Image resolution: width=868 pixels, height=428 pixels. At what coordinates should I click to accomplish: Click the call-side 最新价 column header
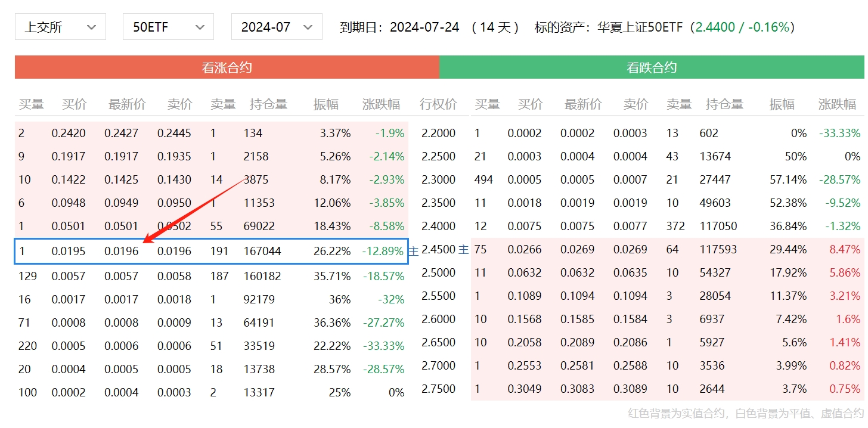[x=127, y=104]
